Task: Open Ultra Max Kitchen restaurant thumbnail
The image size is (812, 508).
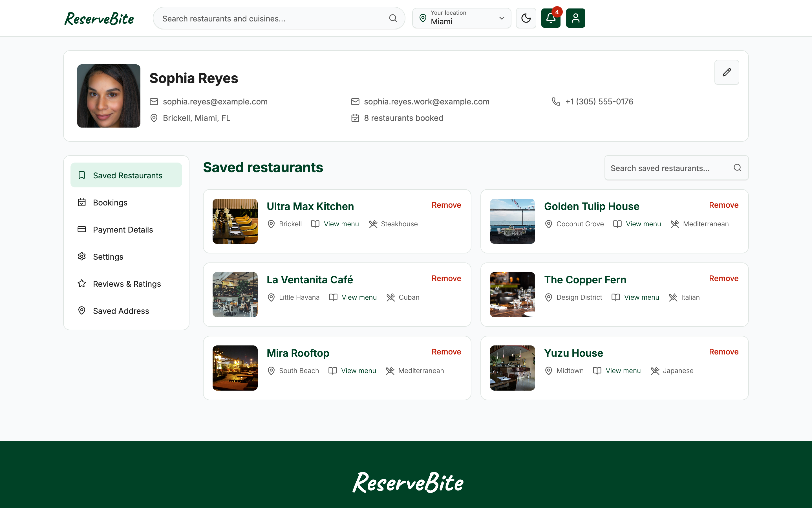Action: [235, 221]
